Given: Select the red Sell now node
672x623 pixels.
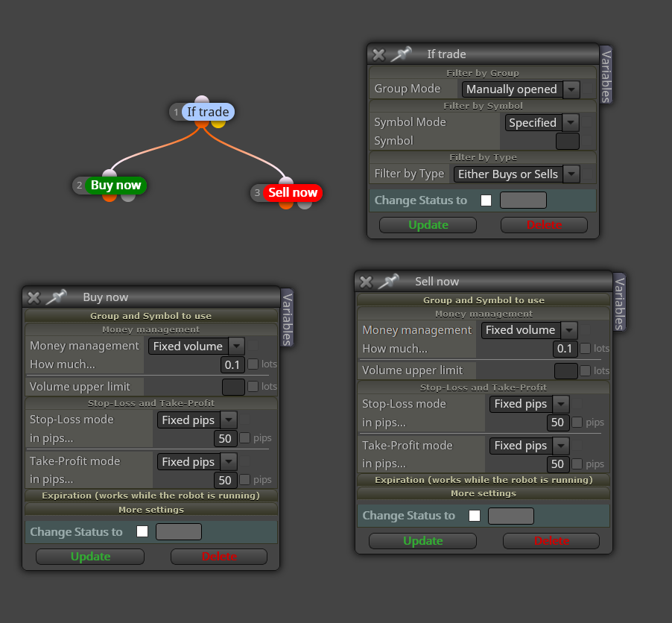Looking at the screenshot, I should click(293, 192).
